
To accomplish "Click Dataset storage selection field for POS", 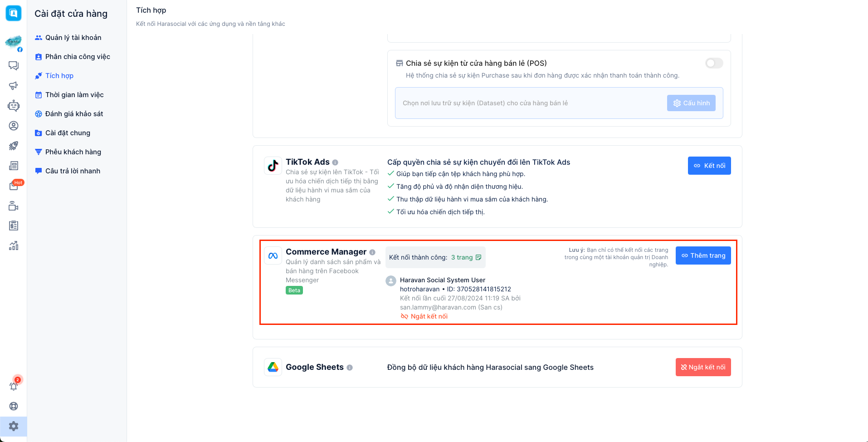I will point(559,103).
